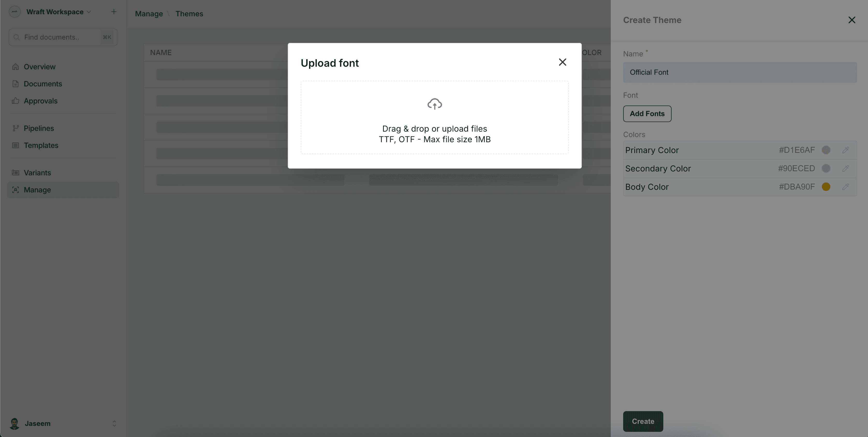This screenshot has height=437, width=868.
Task: Click the Jaseem user name
Action: 38,424
